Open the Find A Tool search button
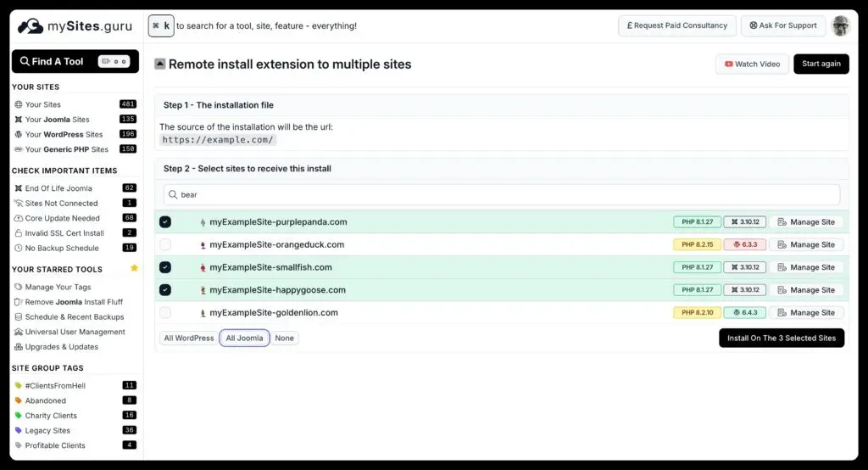Viewport: 868px width, 470px height. (x=75, y=62)
